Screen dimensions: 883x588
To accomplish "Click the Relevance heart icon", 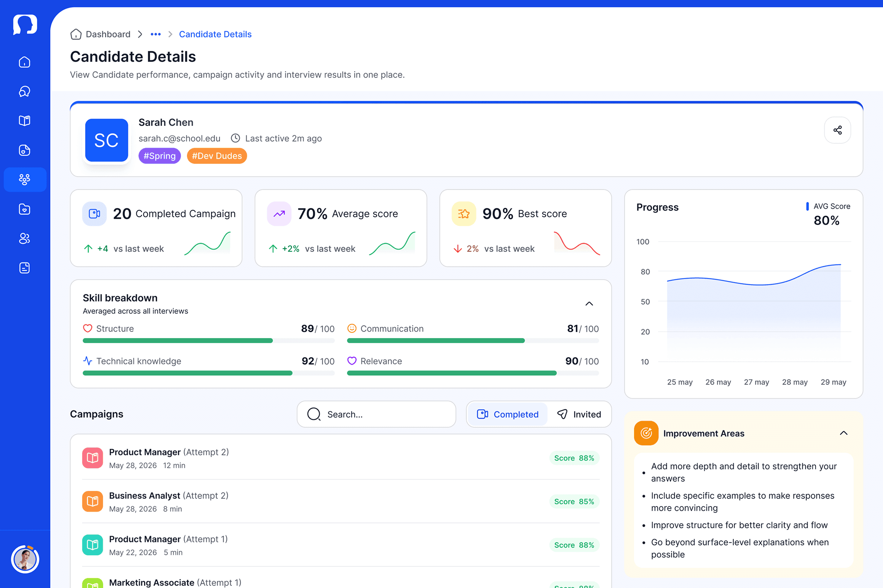I will tap(352, 361).
